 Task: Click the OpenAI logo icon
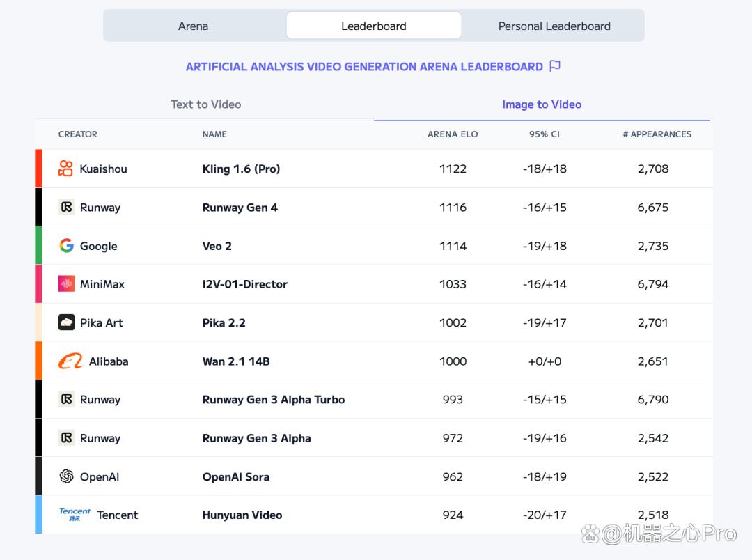click(x=66, y=476)
